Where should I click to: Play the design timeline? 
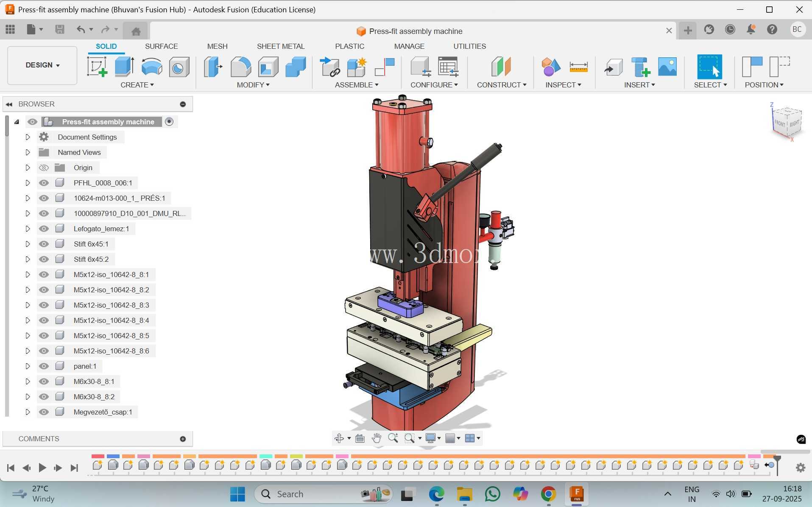(42, 468)
